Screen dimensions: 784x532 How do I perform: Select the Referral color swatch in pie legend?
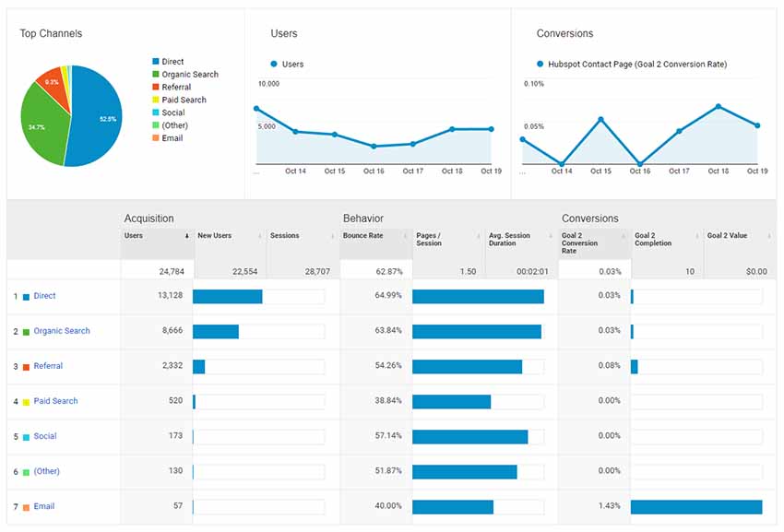(156, 88)
